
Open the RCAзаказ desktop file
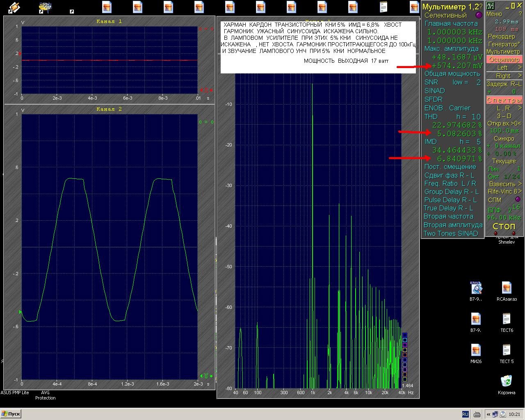(x=507, y=288)
